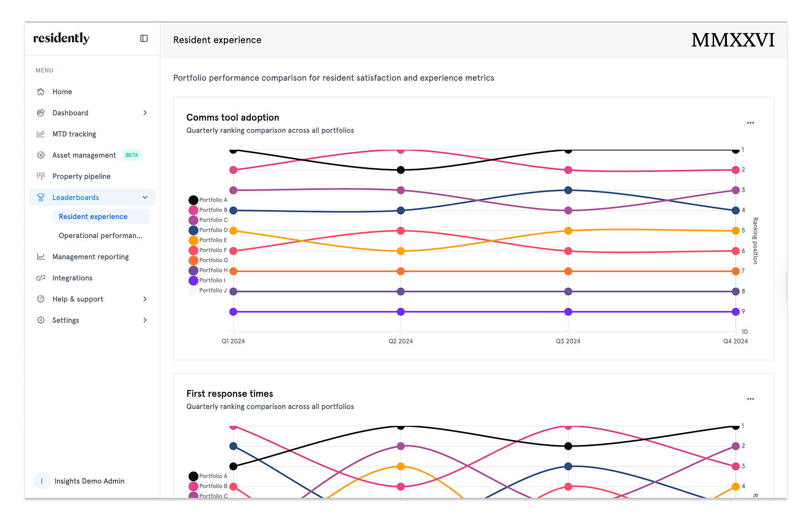The width and height of the screenshot is (812, 519).
Task: Click the Q4 2024 axis label
Action: (736, 341)
